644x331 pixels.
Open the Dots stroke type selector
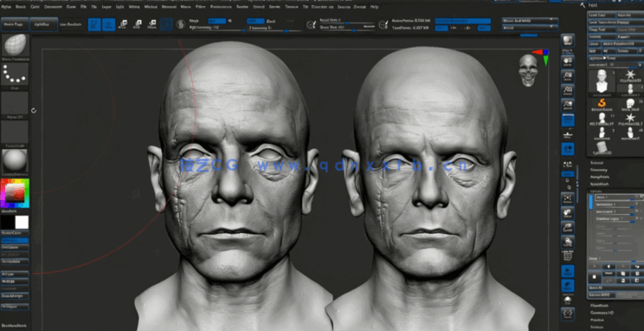click(x=16, y=74)
